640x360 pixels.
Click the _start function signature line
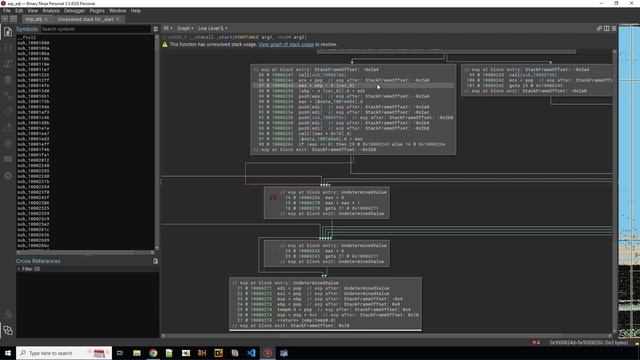pyautogui.click(x=238, y=37)
